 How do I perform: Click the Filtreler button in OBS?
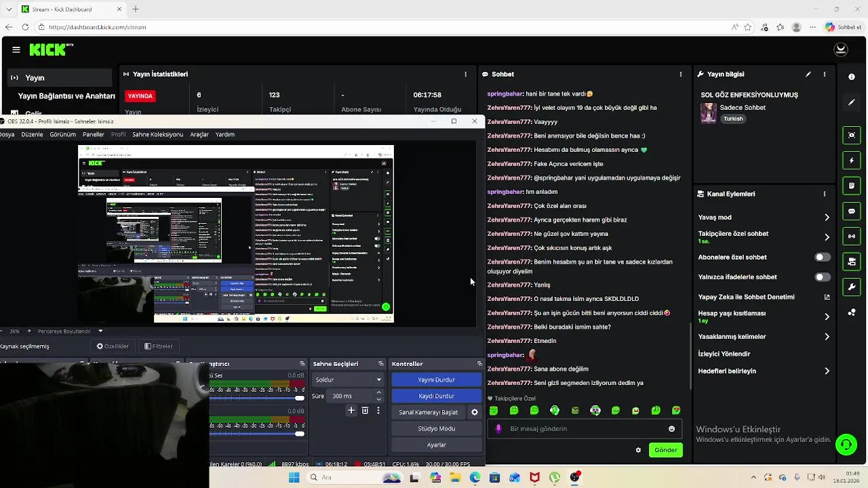point(159,346)
